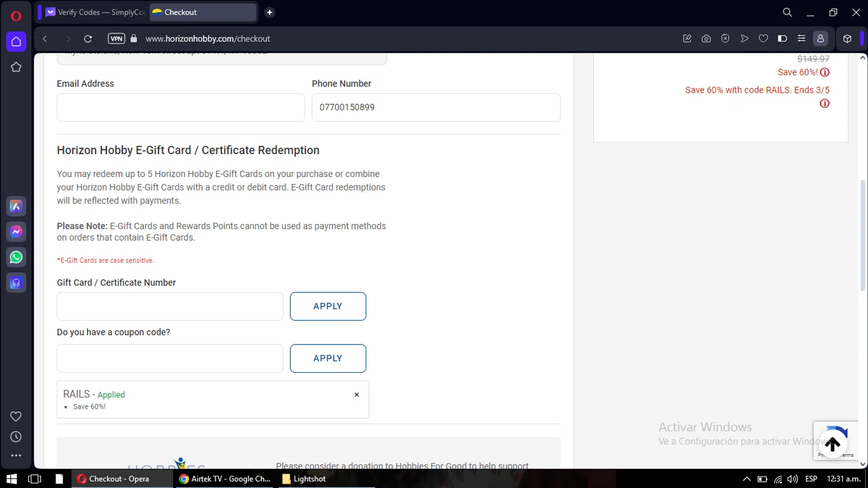Image resolution: width=868 pixels, height=488 pixels.
Task: Go back to the previous page
Action: [45, 39]
